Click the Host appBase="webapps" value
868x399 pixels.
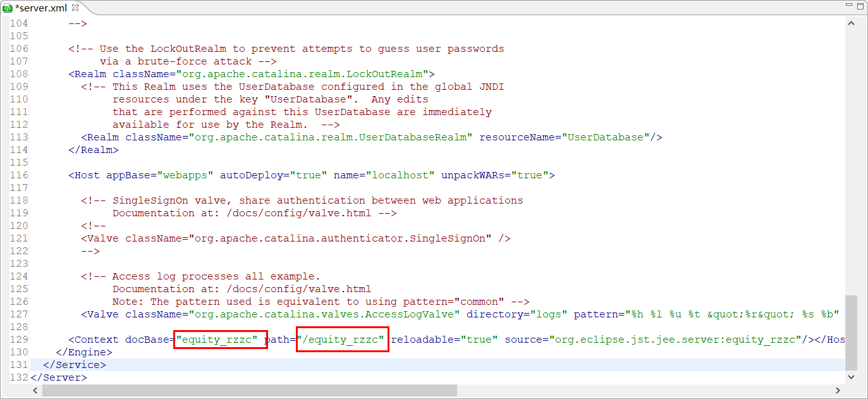point(185,175)
